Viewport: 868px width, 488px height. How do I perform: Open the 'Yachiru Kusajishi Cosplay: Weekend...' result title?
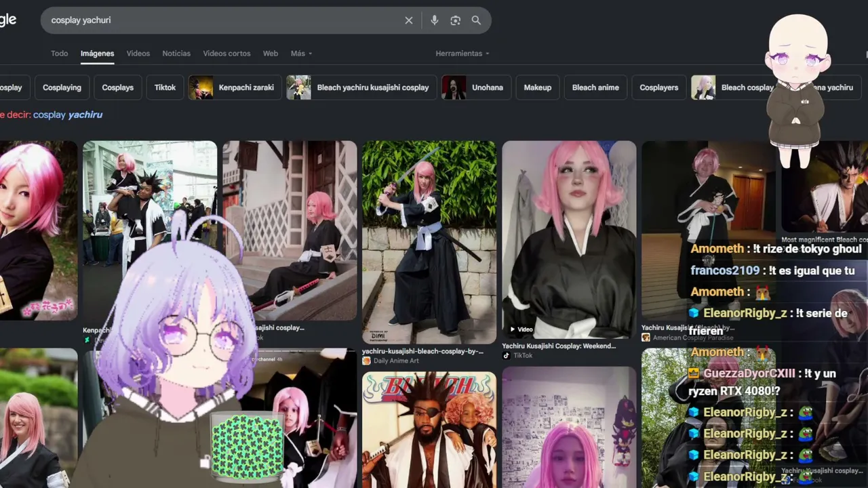click(x=559, y=346)
